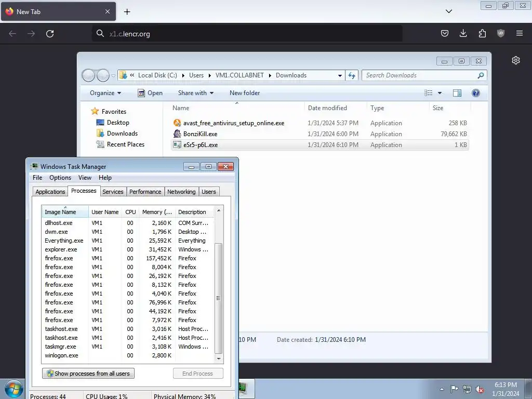Open a new Firefox tab

(x=127, y=12)
